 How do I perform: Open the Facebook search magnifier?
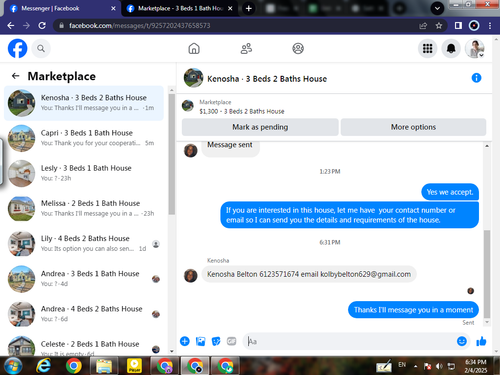(x=41, y=49)
